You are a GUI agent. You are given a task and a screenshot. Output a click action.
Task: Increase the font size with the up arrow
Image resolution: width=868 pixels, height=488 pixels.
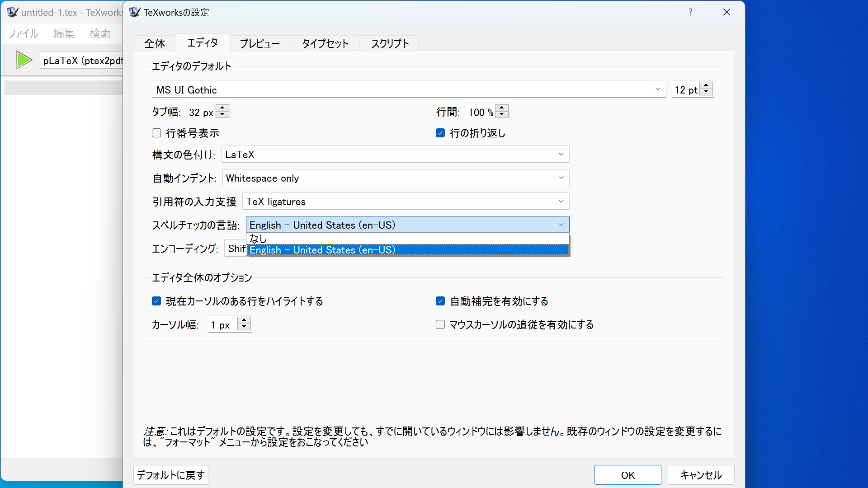point(706,86)
